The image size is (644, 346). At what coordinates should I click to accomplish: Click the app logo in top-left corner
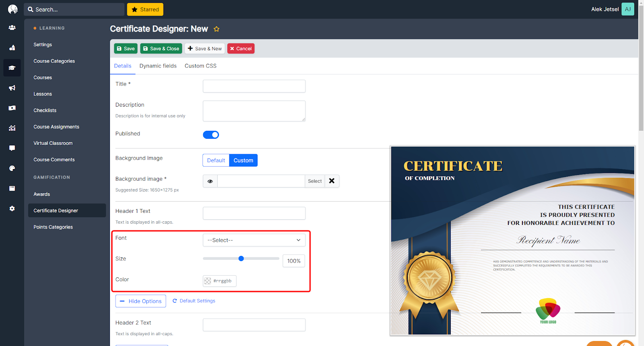click(13, 9)
